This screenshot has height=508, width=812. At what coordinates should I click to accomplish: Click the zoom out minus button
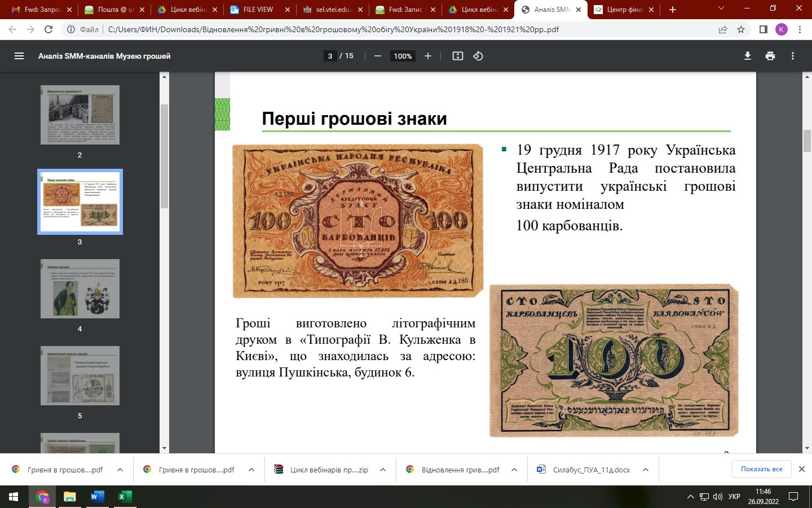(378, 56)
